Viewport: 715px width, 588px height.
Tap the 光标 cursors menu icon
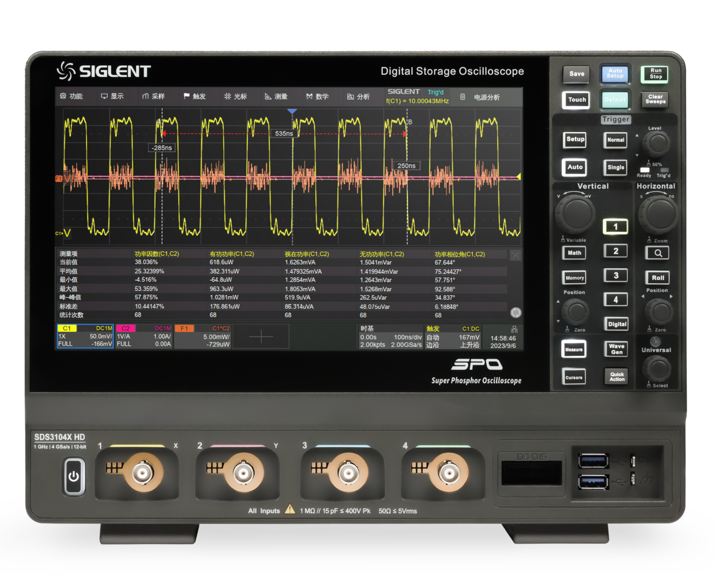point(235,96)
